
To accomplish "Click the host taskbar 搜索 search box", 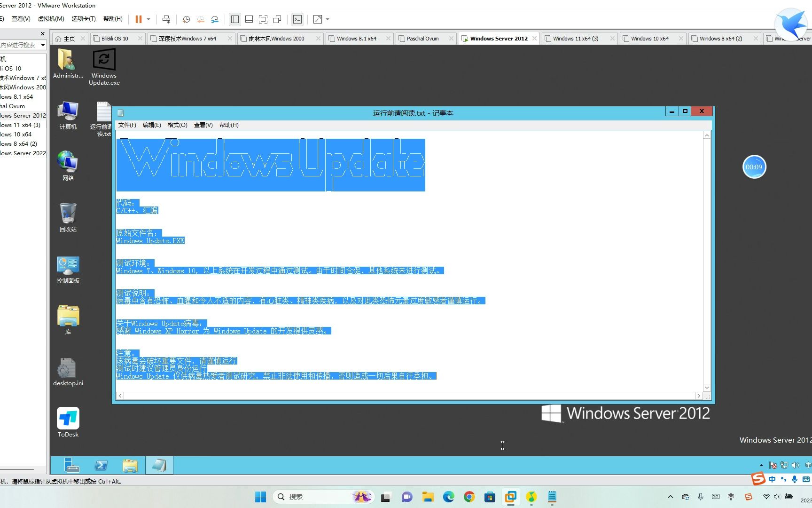I will [x=323, y=497].
